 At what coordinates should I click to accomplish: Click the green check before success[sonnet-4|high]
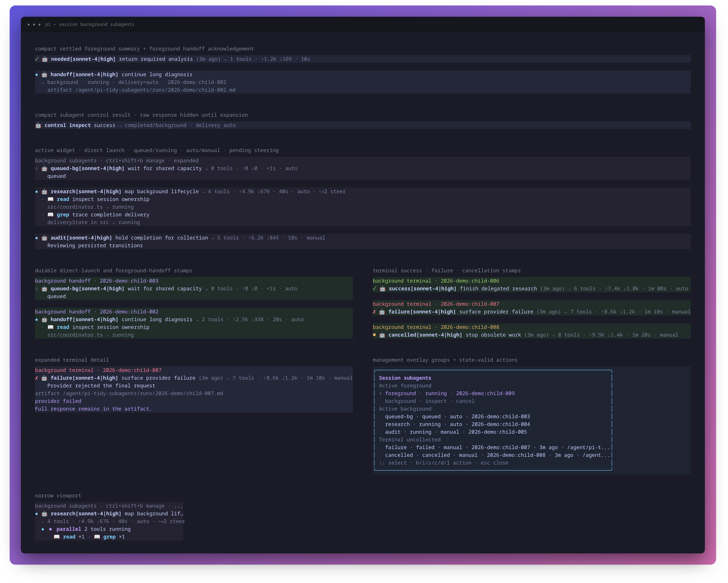[x=375, y=289]
